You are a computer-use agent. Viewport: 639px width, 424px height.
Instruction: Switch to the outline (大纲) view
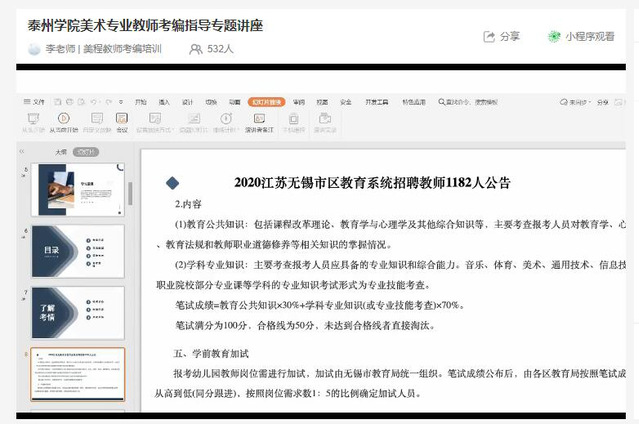[x=61, y=152]
